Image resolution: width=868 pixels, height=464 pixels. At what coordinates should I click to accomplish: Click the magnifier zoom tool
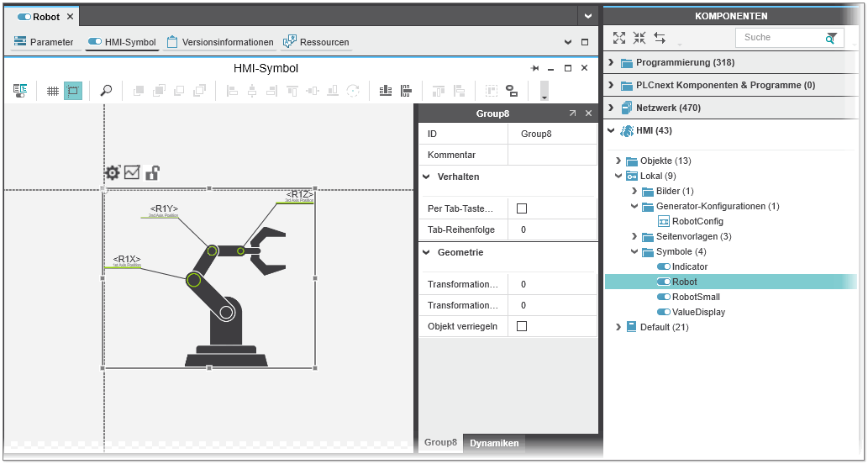(x=106, y=91)
